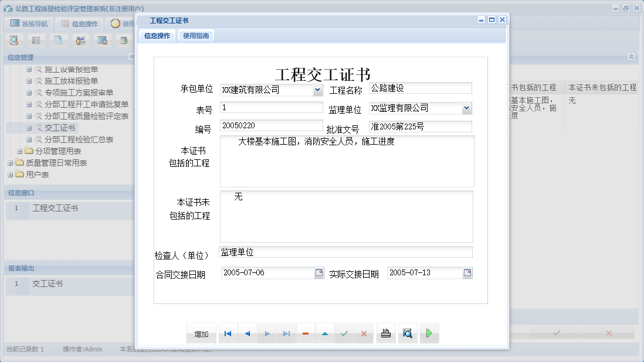Click the search icon in the left toolbar

13,40
